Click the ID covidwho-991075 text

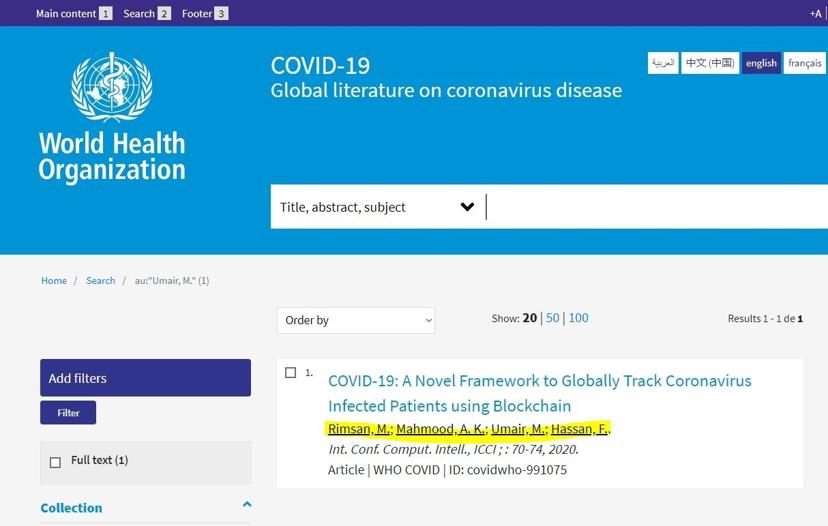[508, 470]
